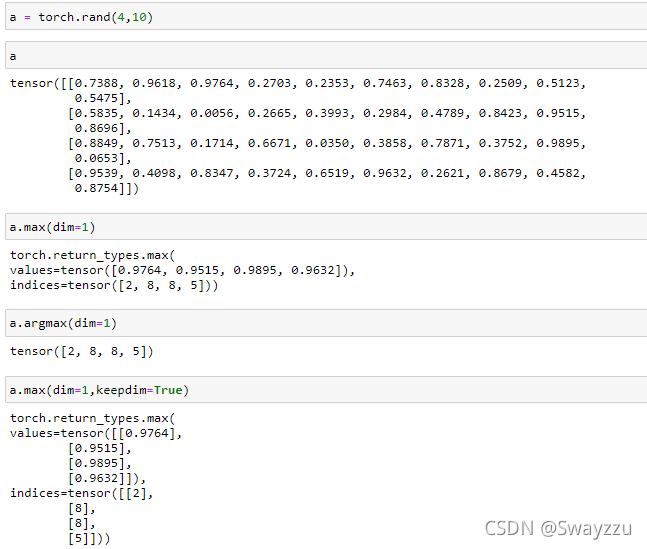Select the 'a.max(dim=1)' code cell
The height and width of the screenshot is (549, 647).
click(320, 227)
